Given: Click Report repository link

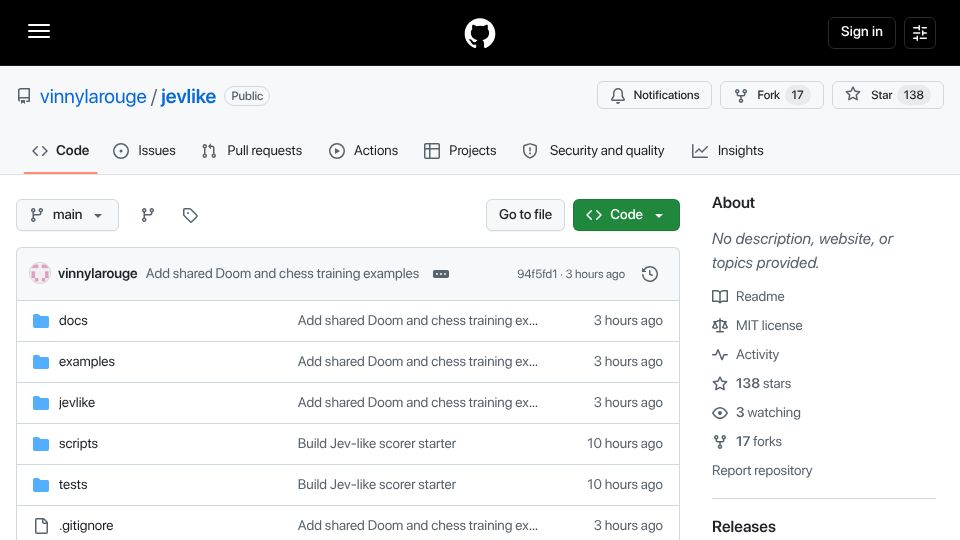Looking at the screenshot, I should coord(762,471).
